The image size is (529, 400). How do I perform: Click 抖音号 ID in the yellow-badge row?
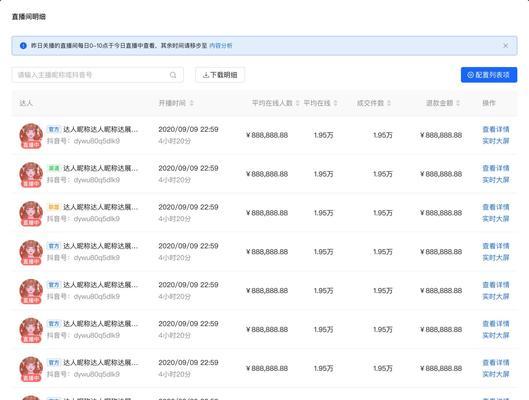pyautogui.click(x=83, y=219)
